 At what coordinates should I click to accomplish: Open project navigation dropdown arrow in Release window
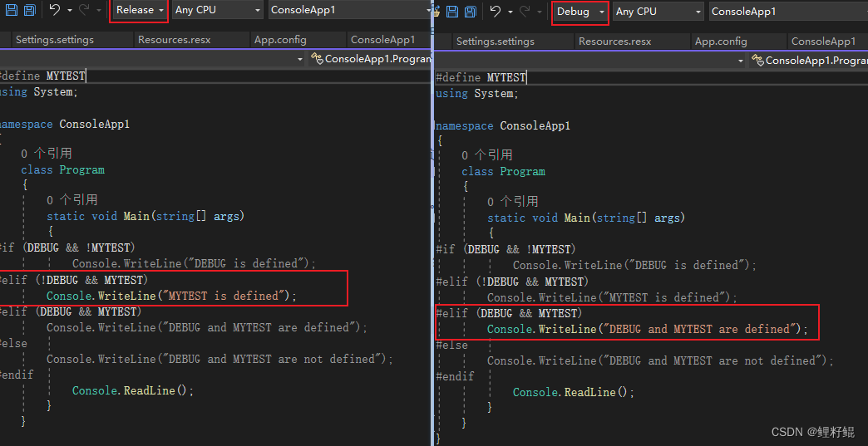coord(300,59)
